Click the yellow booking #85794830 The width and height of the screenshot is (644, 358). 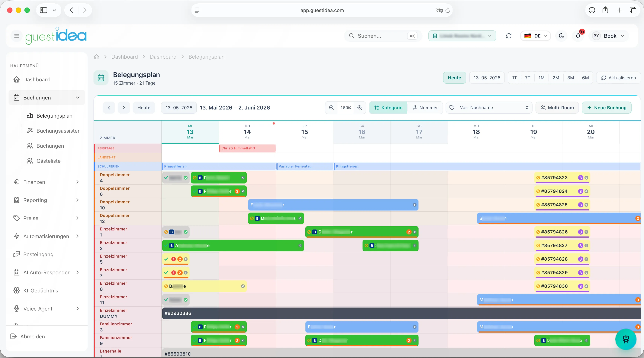pyautogui.click(x=562, y=286)
